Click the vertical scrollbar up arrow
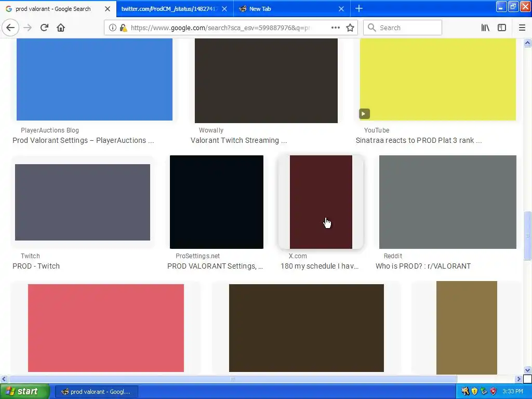Screen dimensions: 532x399 (528, 43)
